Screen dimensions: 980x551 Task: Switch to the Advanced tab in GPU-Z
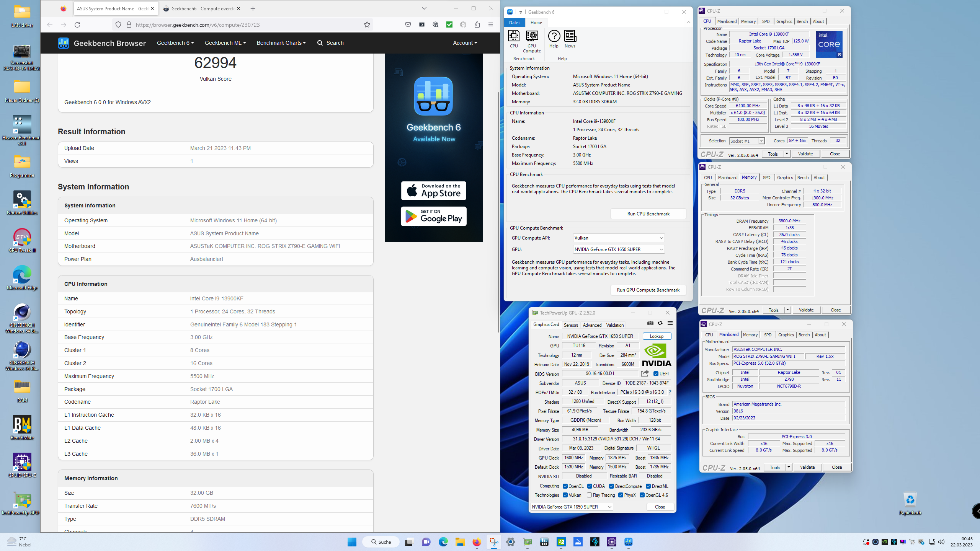click(592, 325)
